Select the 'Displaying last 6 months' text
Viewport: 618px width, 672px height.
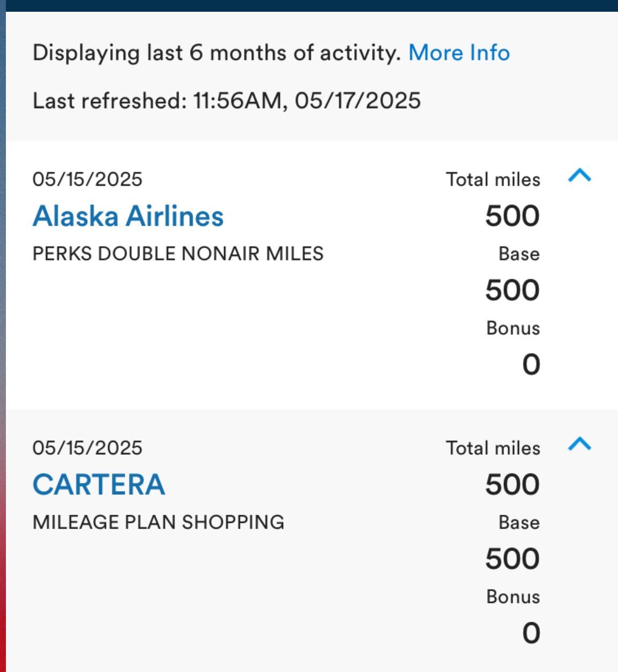pos(217,53)
